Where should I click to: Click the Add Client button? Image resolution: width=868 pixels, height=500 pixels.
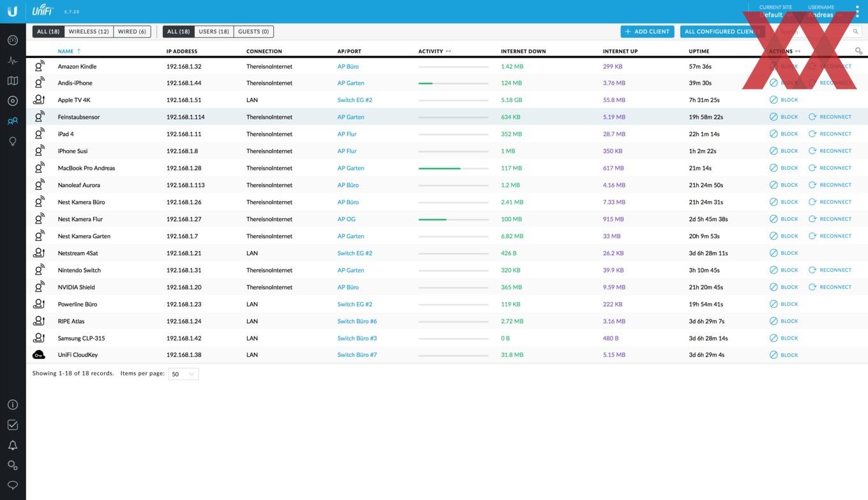(x=647, y=31)
